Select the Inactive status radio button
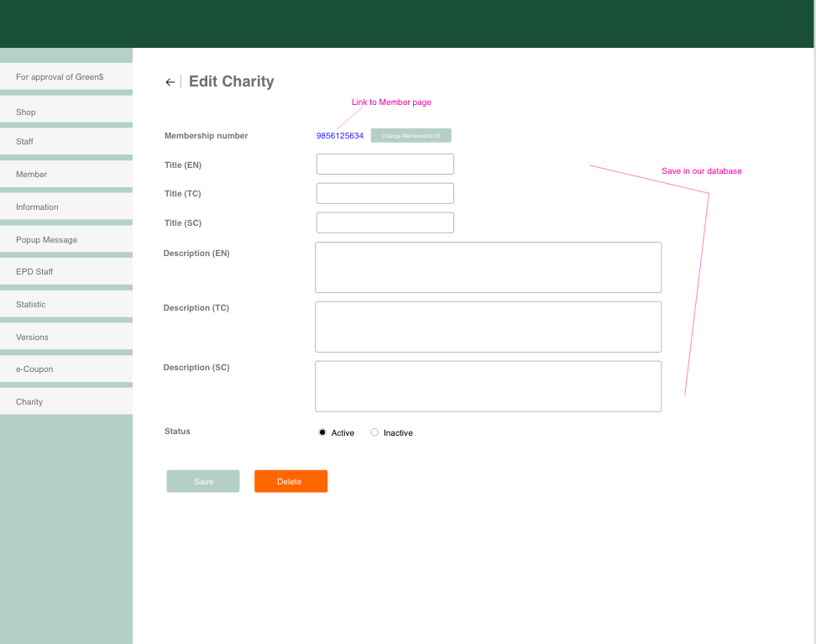816x644 pixels. pyautogui.click(x=374, y=432)
